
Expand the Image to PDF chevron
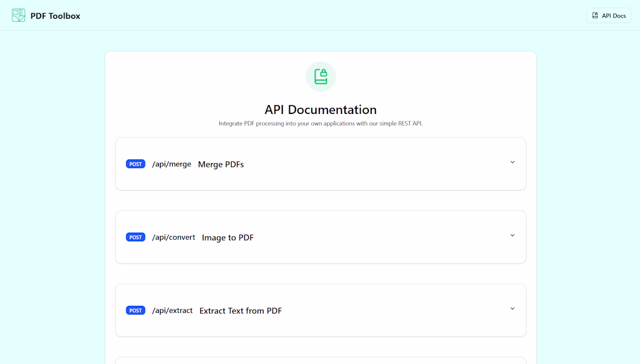tap(512, 235)
